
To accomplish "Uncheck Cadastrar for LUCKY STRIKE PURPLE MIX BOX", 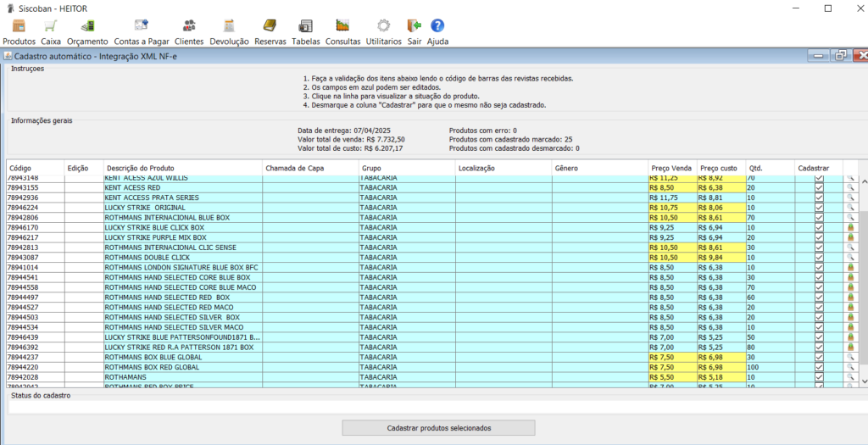I will [819, 237].
